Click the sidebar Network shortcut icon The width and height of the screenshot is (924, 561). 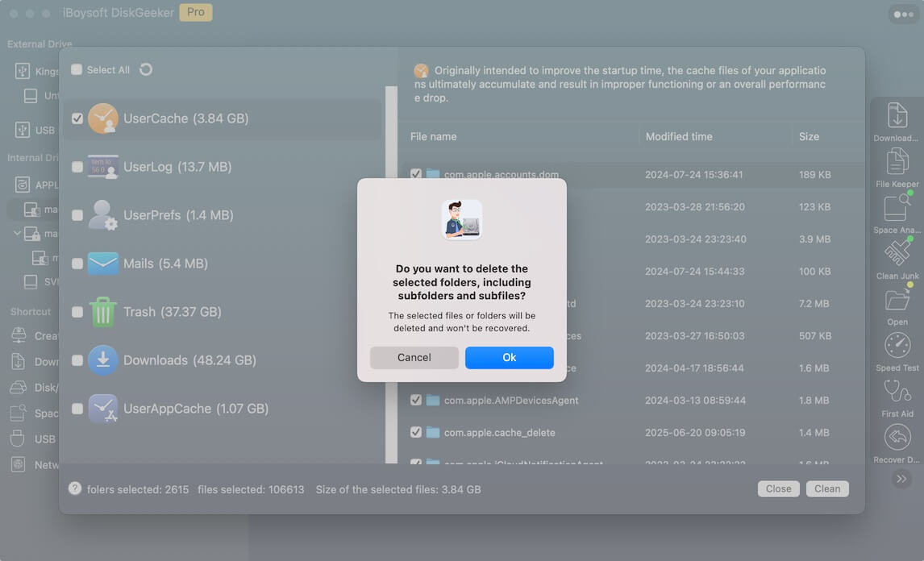click(x=19, y=464)
